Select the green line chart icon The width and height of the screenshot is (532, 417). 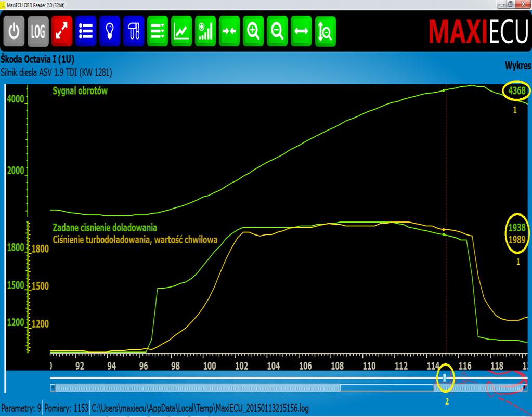(x=181, y=31)
